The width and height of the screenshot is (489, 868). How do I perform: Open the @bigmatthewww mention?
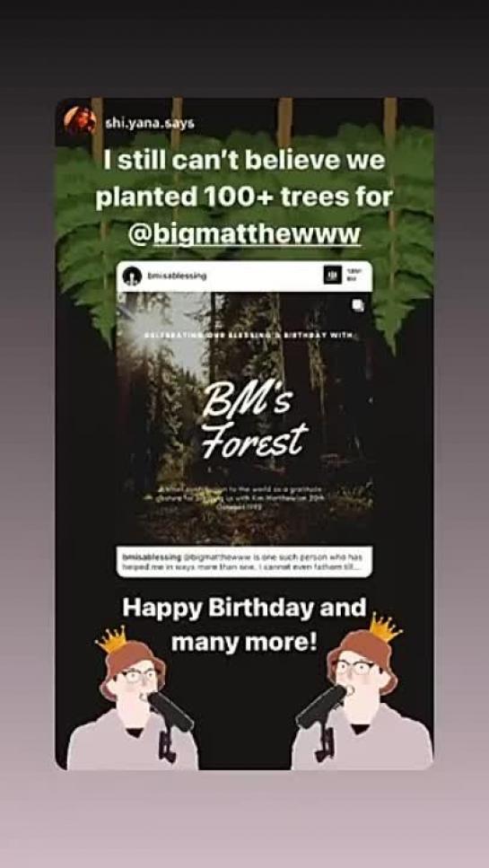(x=244, y=234)
